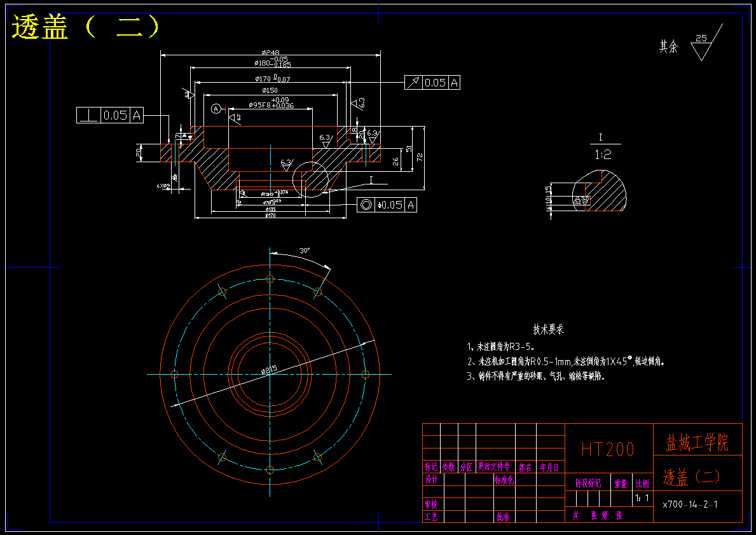The height and width of the screenshot is (535, 756).
Task: Select technical note 3 about casting defects
Action: pyautogui.click(x=535, y=376)
